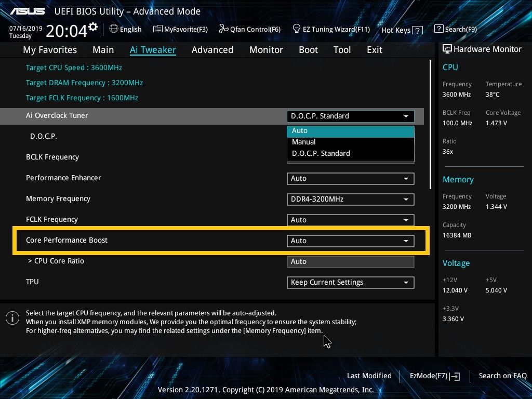
Task: Open the Exit tab
Action: click(x=375, y=50)
